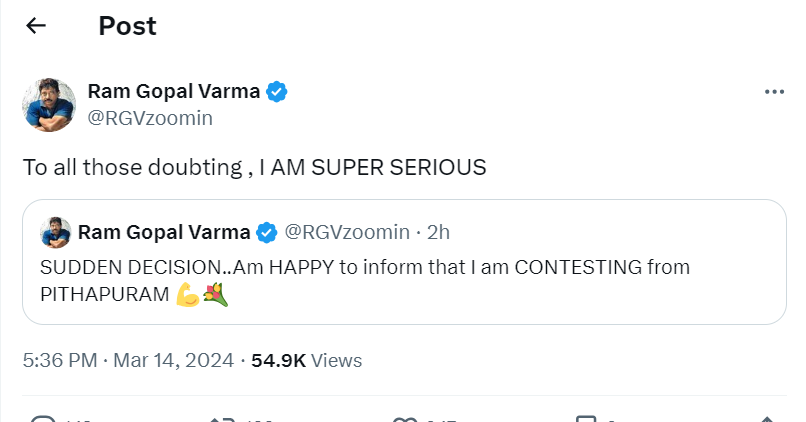Click verified badge next to main author name
The width and height of the screenshot is (806, 422).
(277, 92)
